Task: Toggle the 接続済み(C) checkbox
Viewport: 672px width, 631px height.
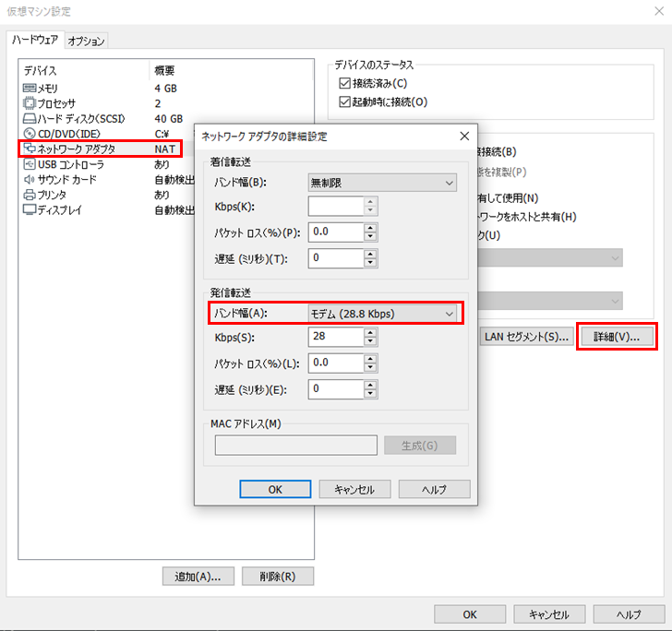Action: click(344, 83)
